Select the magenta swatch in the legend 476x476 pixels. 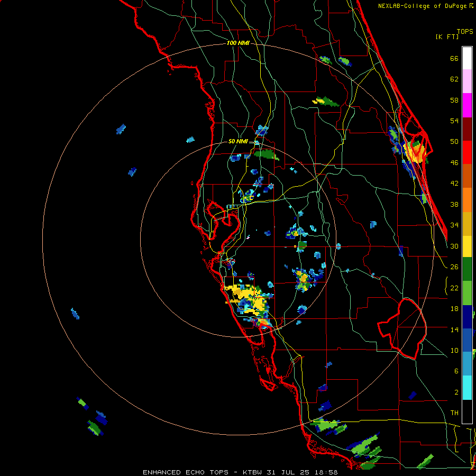click(x=467, y=105)
